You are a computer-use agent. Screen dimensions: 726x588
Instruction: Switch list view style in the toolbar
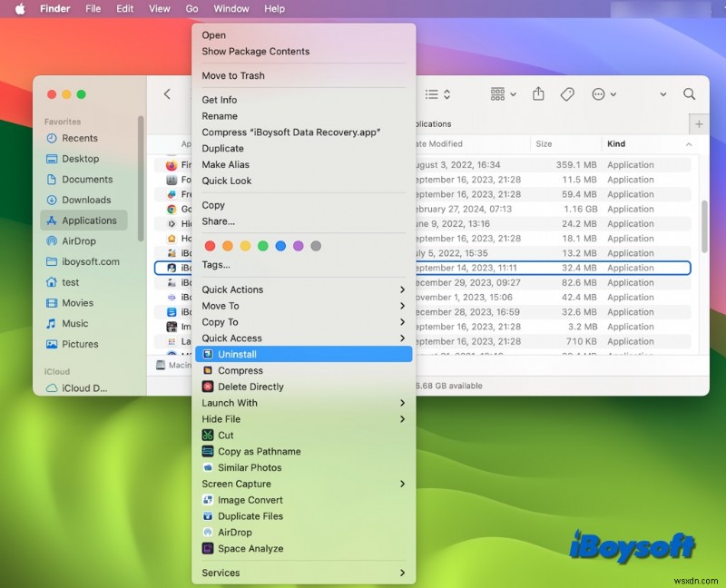(x=437, y=94)
